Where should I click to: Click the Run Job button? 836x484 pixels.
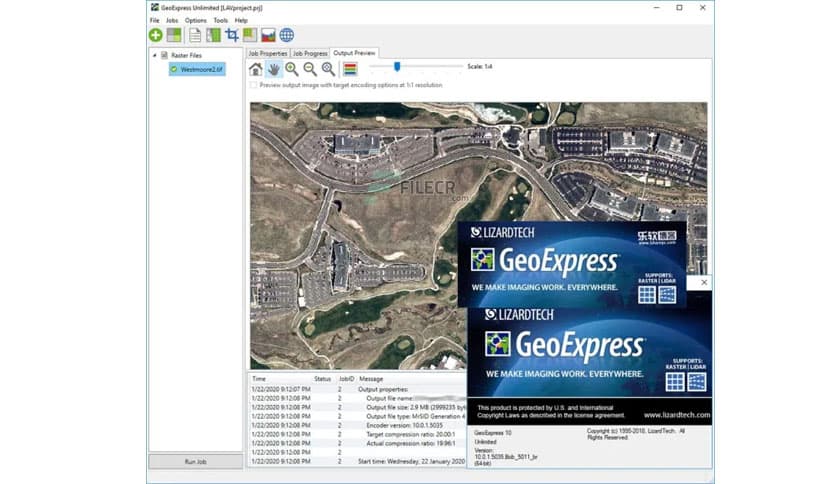click(196, 462)
